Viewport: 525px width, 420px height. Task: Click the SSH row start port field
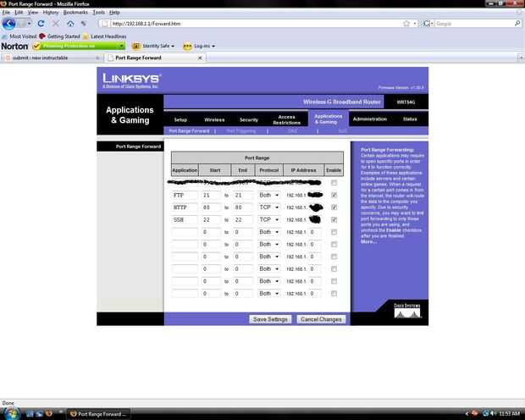point(211,219)
